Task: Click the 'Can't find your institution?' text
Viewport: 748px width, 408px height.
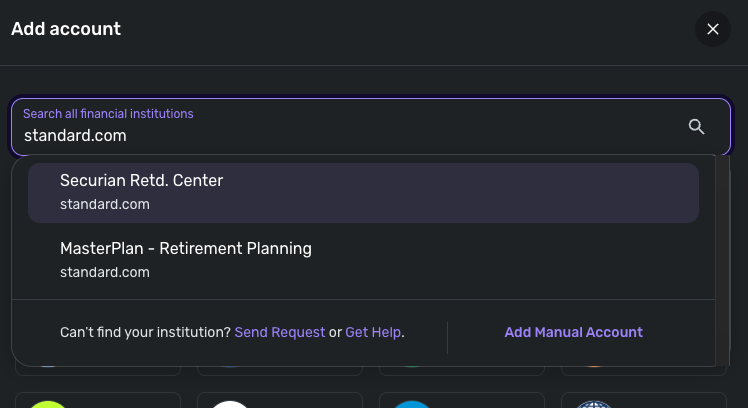Action: tap(145, 332)
